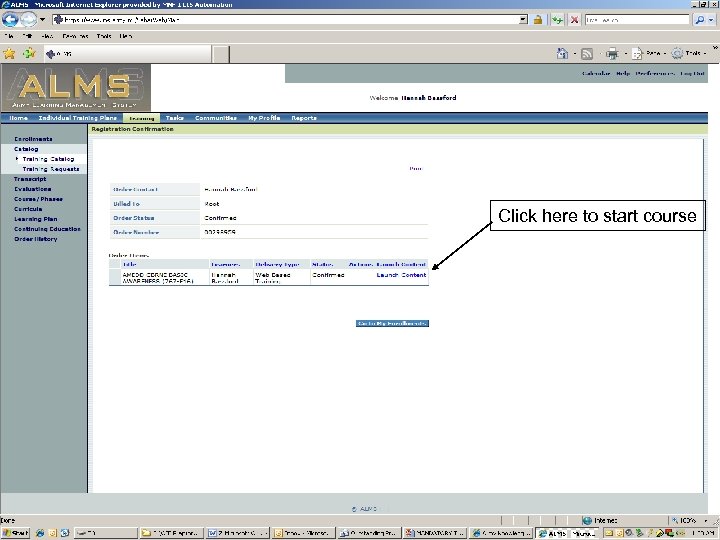This screenshot has width=720, height=540.
Task: Open the Edit menu
Action: click(28, 36)
